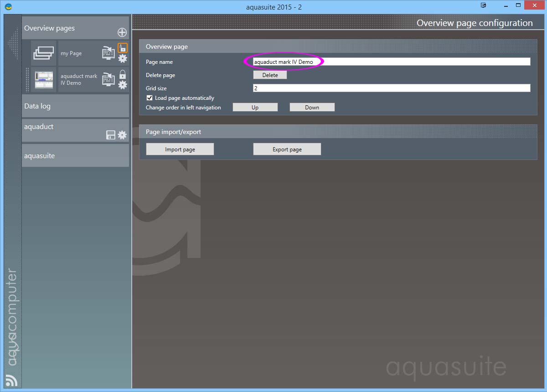Click the window mode icon left of minimize

pos(483,5)
